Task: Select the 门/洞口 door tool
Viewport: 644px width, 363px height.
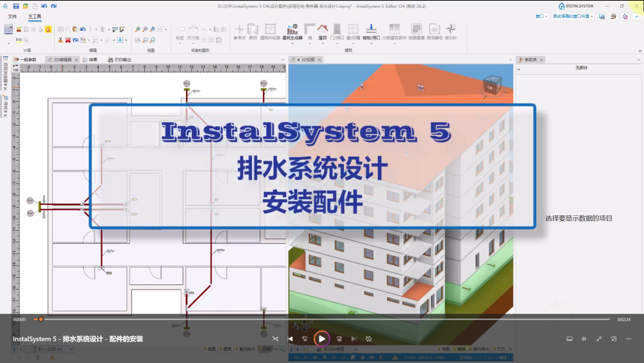Action: click(x=337, y=32)
